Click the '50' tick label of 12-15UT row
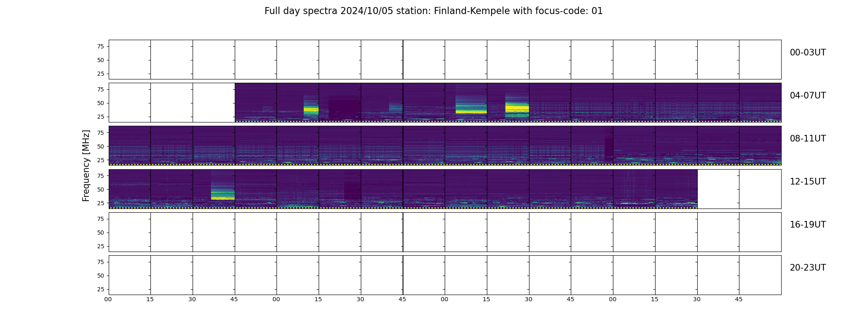 pyautogui.click(x=100, y=189)
